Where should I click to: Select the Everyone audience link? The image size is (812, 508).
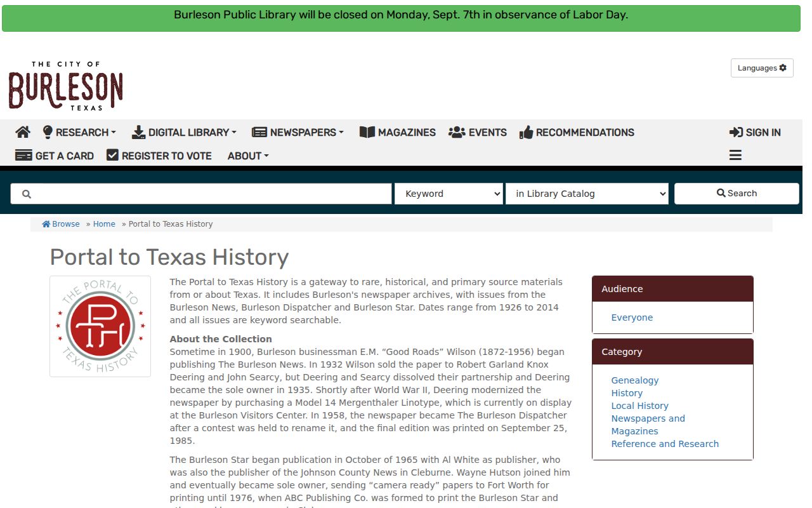coord(632,317)
